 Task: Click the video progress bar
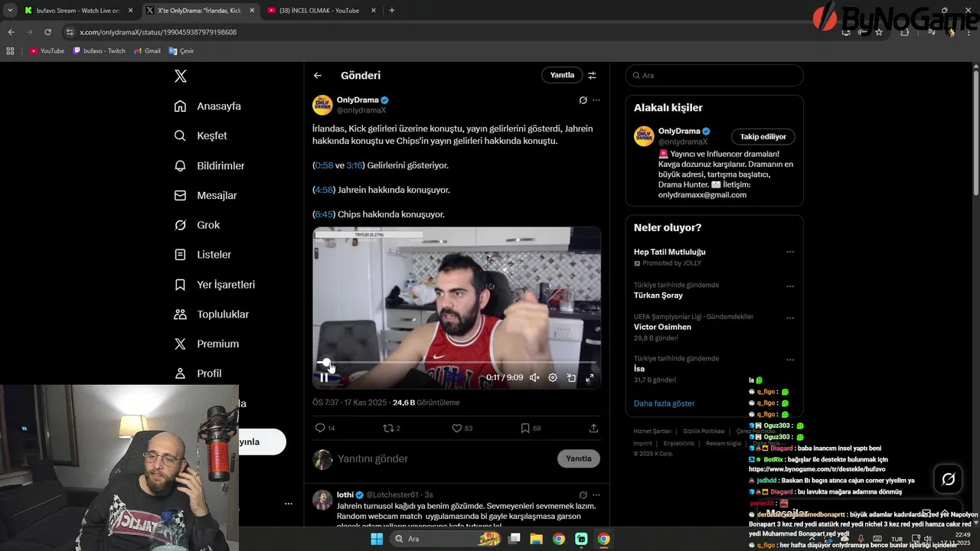click(456, 363)
